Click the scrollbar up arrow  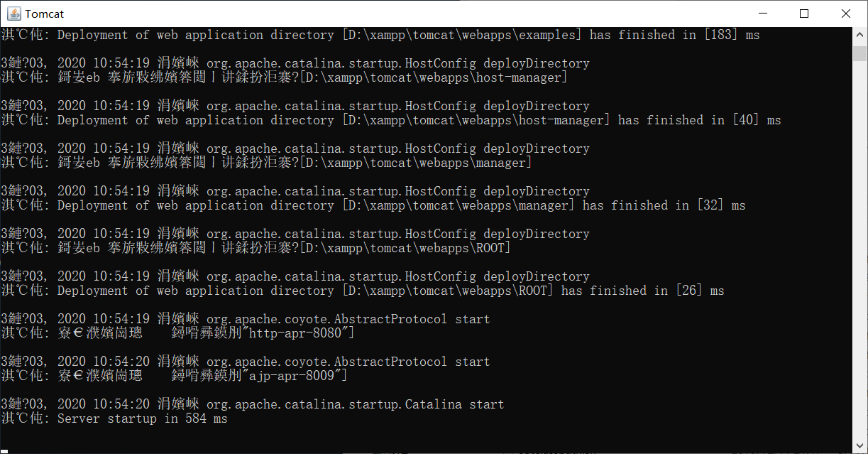click(x=858, y=33)
